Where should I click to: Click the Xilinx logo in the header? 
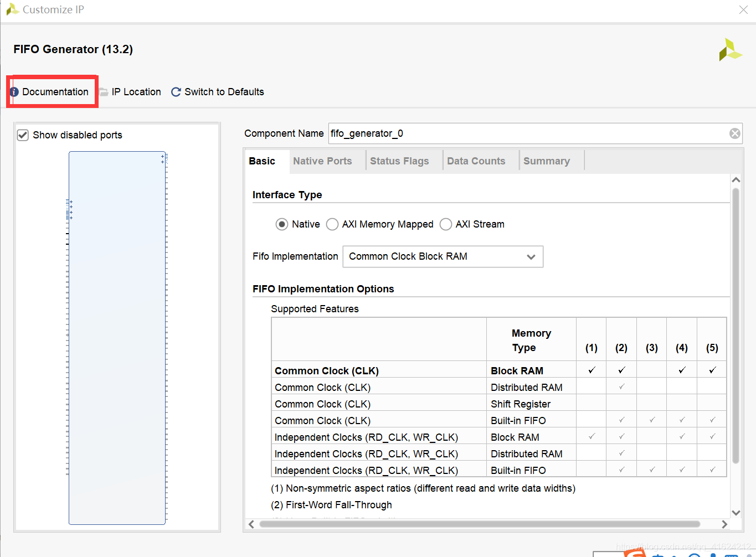(x=731, y=50)
